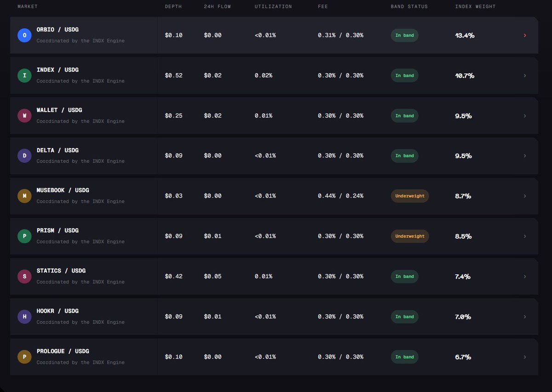Click the In band badge for INDEX

(405, 75)
